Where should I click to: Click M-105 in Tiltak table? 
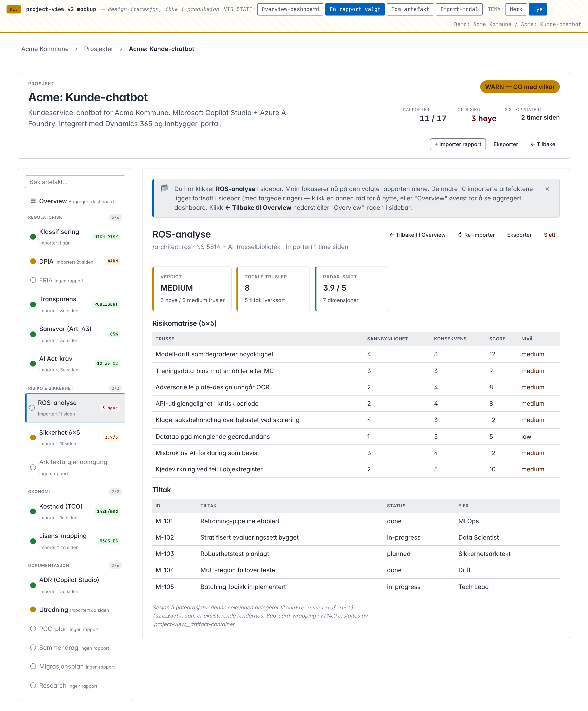coord(165,587)
